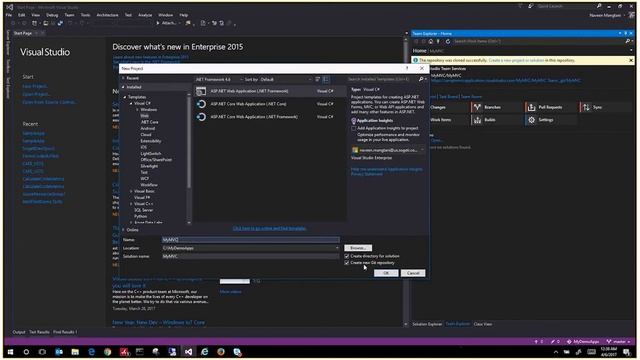Expand the Online section

pos(123,230)
